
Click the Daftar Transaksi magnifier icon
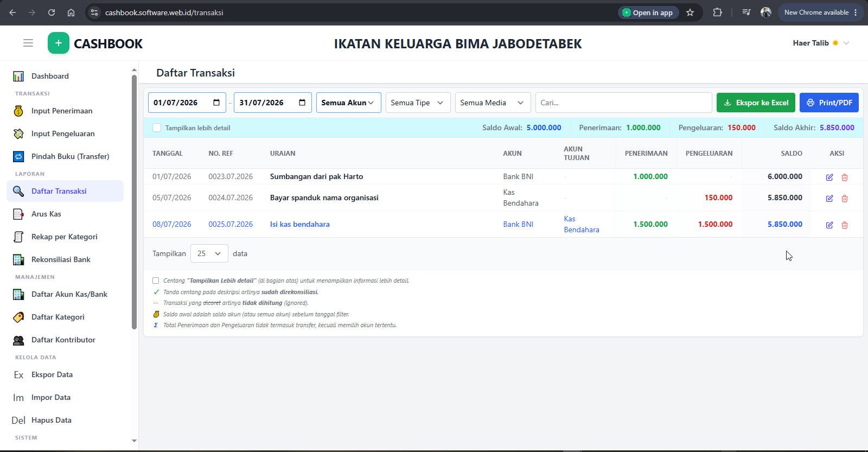18,192
